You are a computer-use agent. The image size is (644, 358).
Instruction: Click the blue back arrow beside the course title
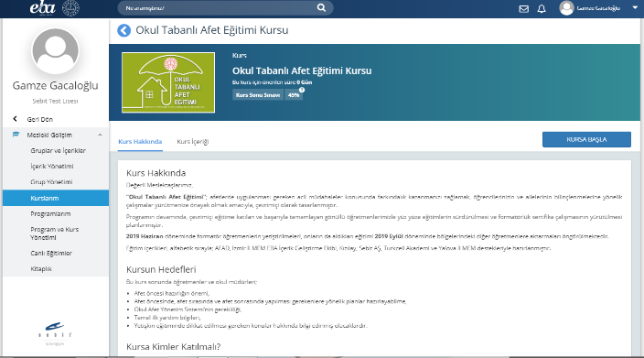[x=123, y=30]
